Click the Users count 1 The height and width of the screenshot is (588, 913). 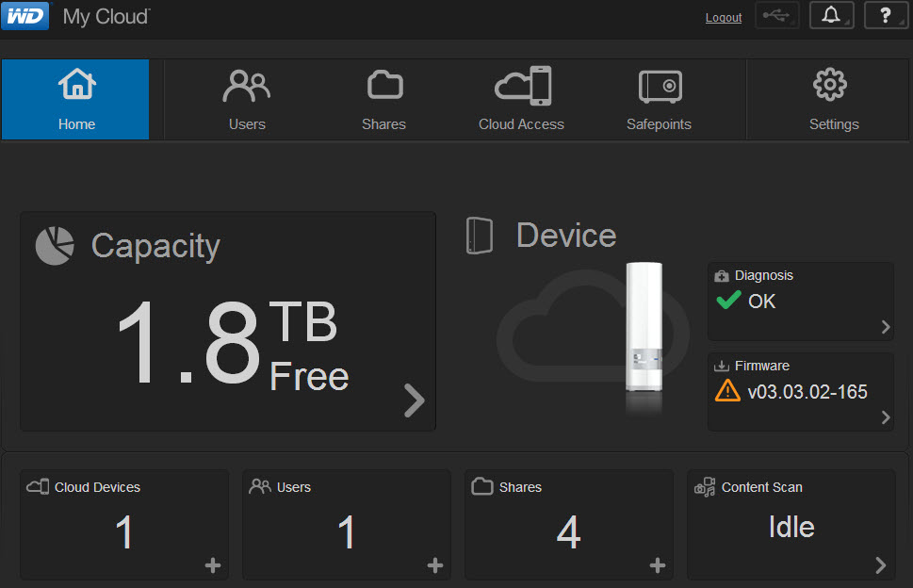pyautogui.click(x=346, y=532)
